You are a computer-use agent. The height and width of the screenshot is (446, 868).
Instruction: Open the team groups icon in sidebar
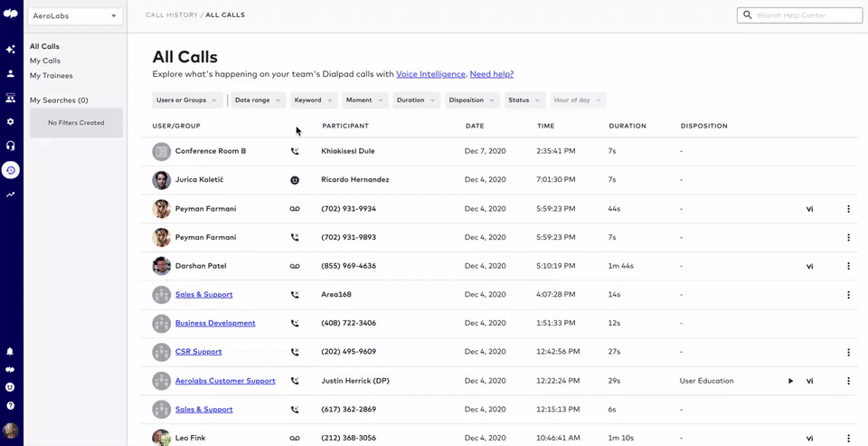point(11,98)
